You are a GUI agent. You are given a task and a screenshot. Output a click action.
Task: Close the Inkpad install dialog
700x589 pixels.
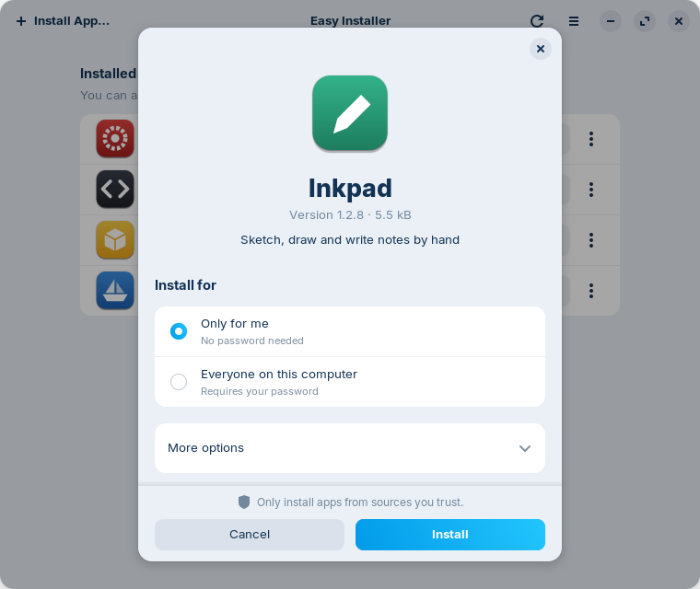pos(540,49)
